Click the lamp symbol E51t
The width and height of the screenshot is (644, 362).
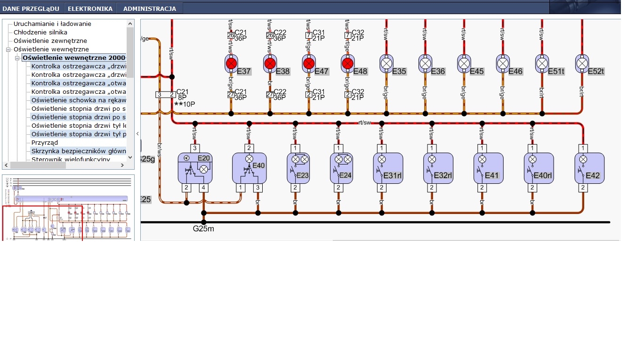(542, 63)
